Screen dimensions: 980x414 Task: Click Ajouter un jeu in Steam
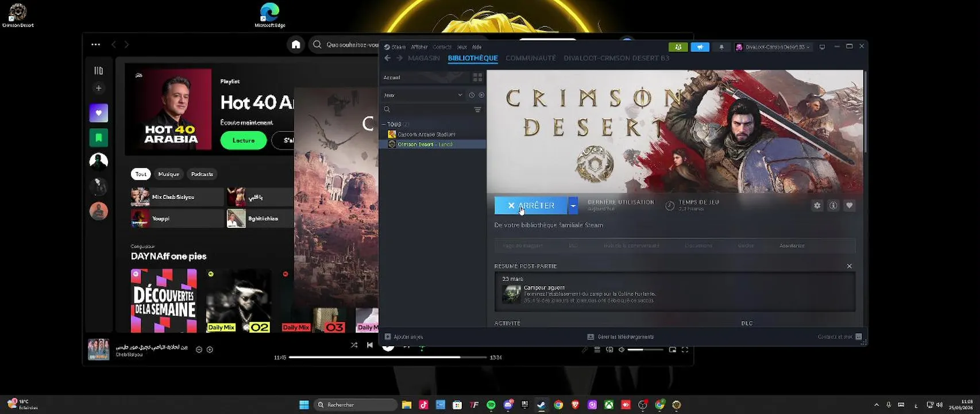[x=404, y=337]
